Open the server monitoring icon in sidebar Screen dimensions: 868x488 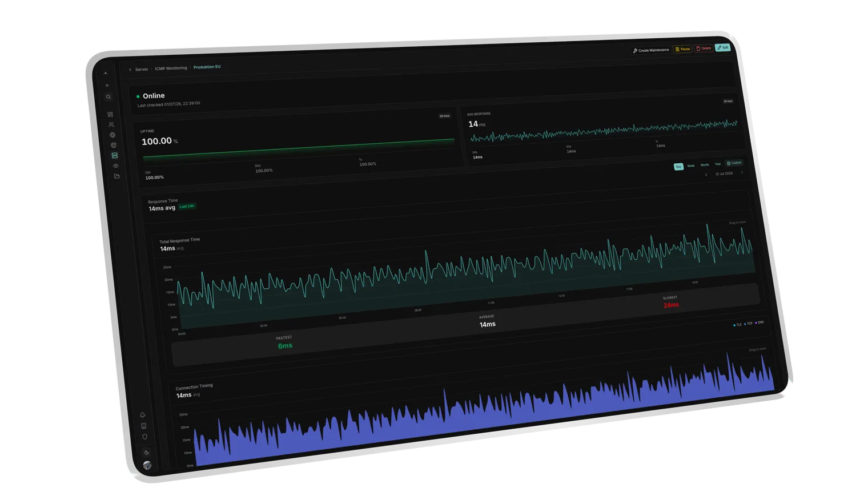click(x=115, y=155)
